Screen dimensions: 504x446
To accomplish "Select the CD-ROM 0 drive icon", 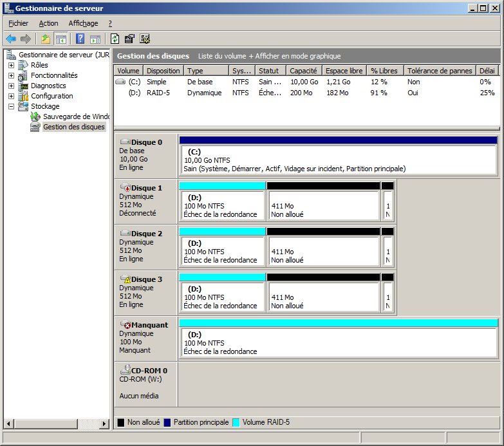I will [x=125, y=370].
